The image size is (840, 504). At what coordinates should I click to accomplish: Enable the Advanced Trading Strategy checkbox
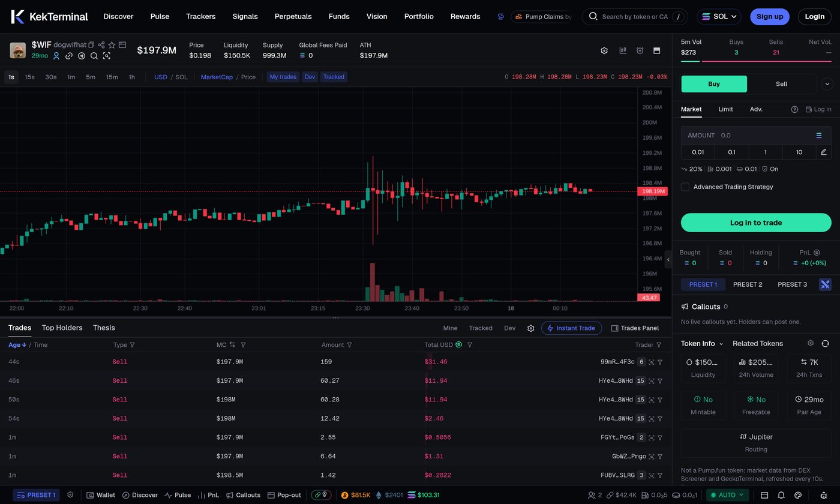tap(685, 187)
